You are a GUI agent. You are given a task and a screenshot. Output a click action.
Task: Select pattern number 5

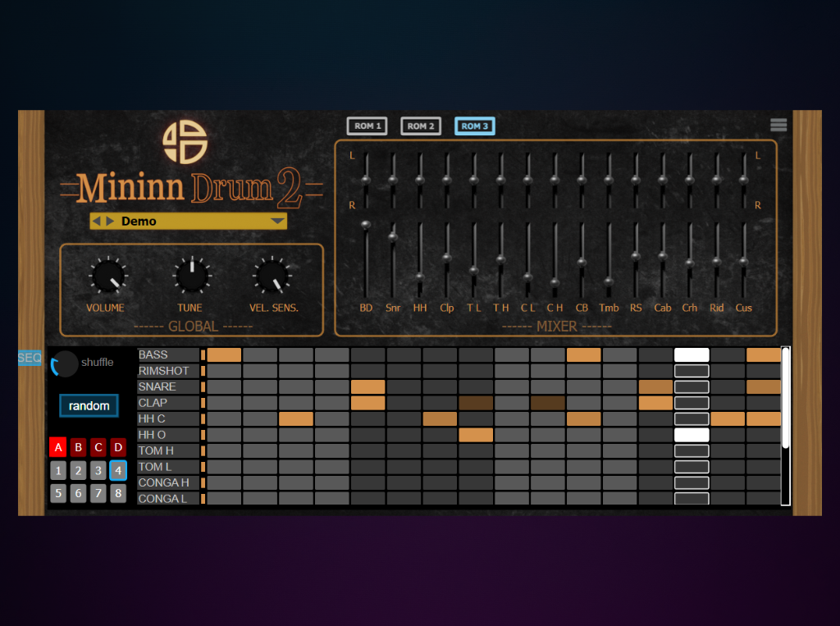(x=57, y=493)
